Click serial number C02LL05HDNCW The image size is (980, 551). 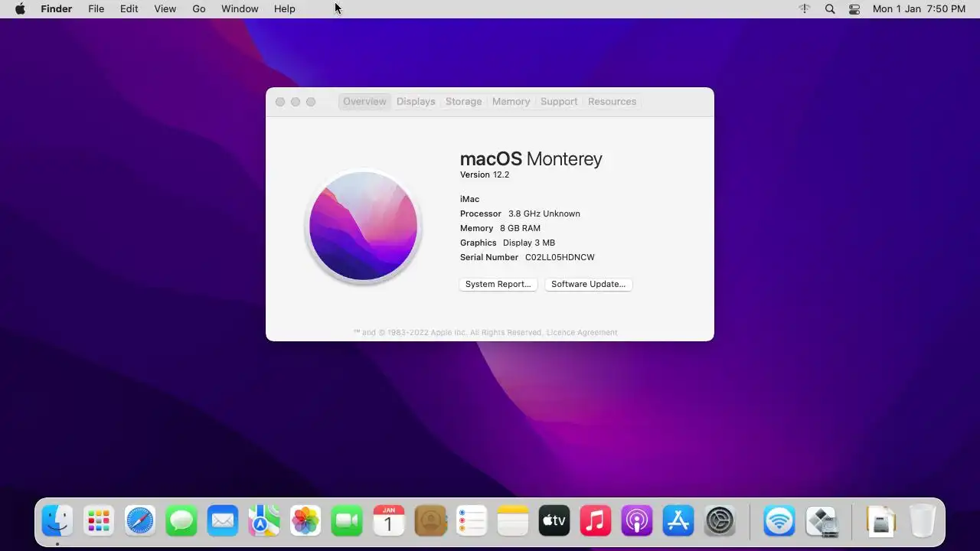560,258
